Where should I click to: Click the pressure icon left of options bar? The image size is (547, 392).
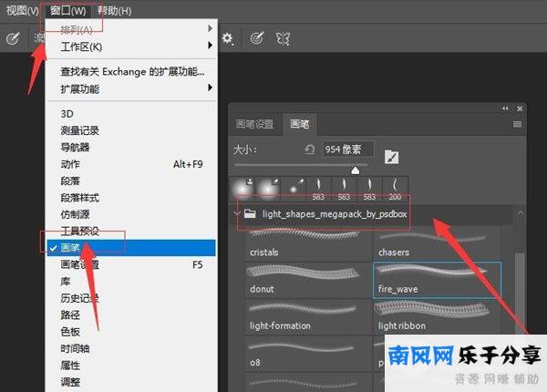coord(14,39)
